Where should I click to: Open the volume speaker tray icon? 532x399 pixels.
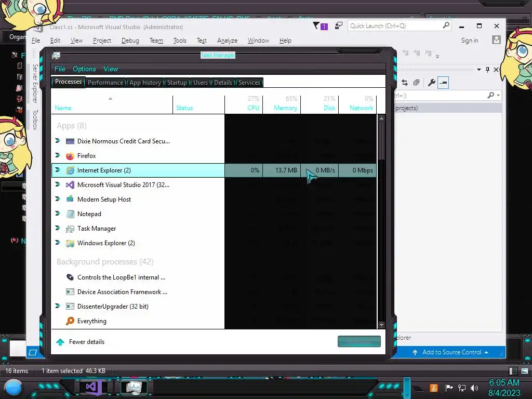point(474,388)
